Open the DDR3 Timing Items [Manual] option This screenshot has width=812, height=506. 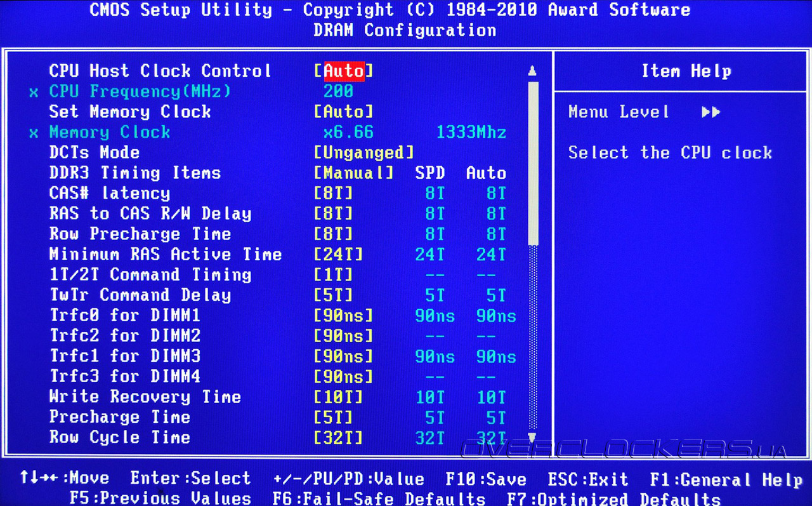pyautogui.click(x=354, y=173)
